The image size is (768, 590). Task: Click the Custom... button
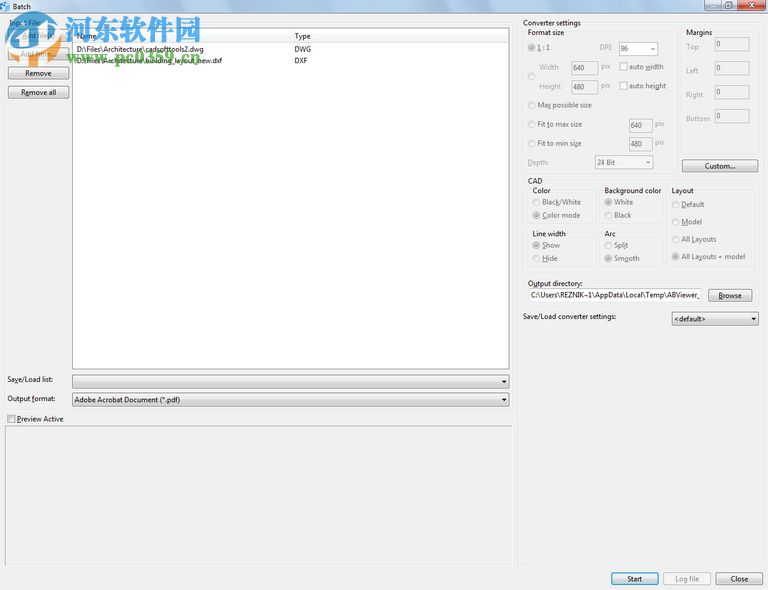point(720,166)
